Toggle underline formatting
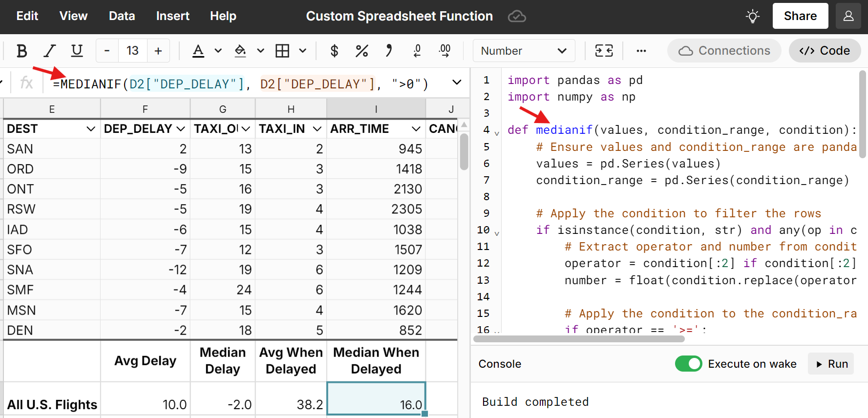Screen dimensions: 868x418 [x=77, y=51]
